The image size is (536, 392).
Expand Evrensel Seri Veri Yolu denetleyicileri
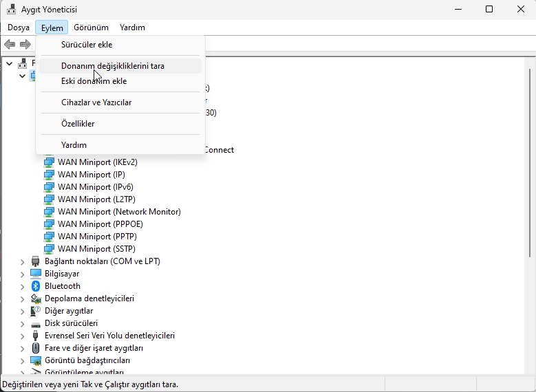coord(22,336)
